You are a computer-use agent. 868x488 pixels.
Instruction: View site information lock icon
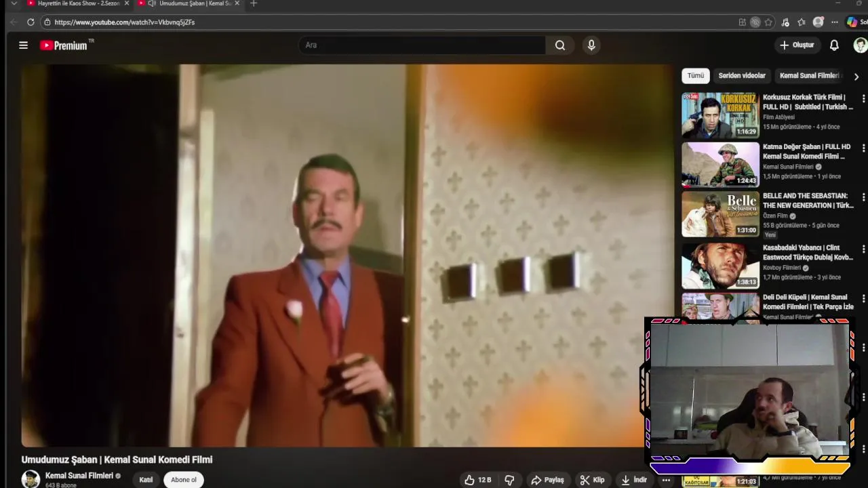click(47, 22)
